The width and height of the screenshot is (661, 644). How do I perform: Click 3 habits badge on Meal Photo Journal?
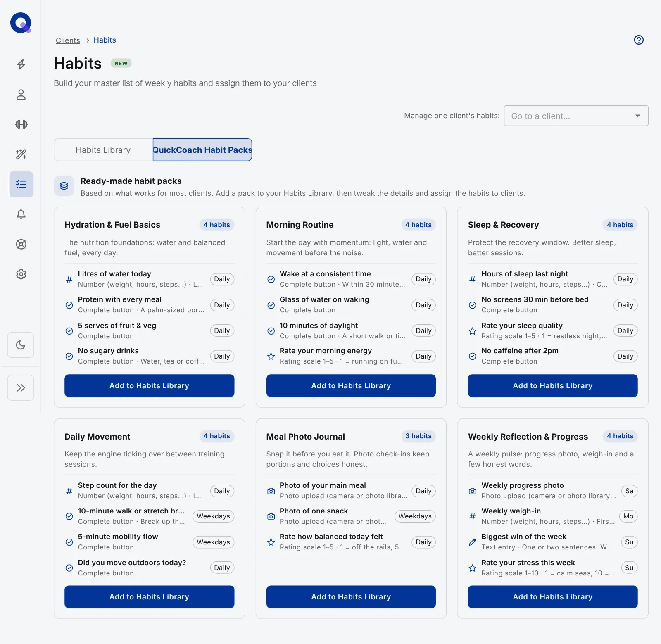418,436
